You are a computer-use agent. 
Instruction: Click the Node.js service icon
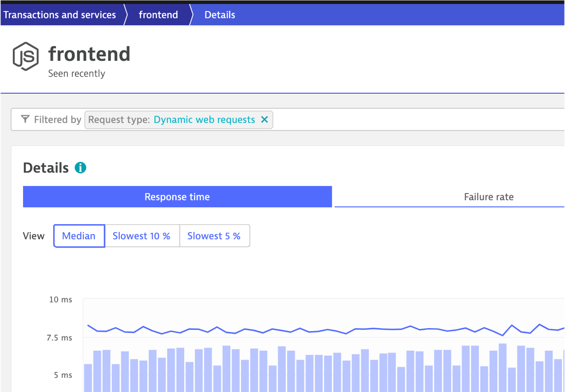[26, 56]
